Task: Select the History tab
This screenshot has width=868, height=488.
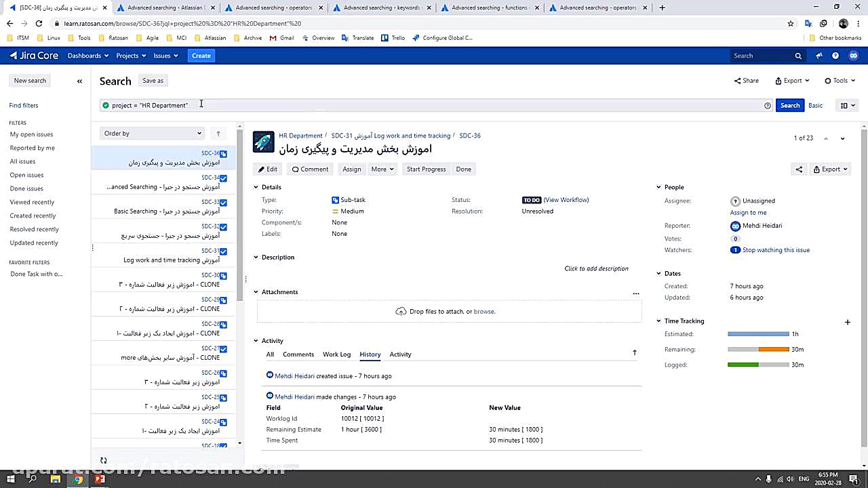Action: tap(370, 354)
